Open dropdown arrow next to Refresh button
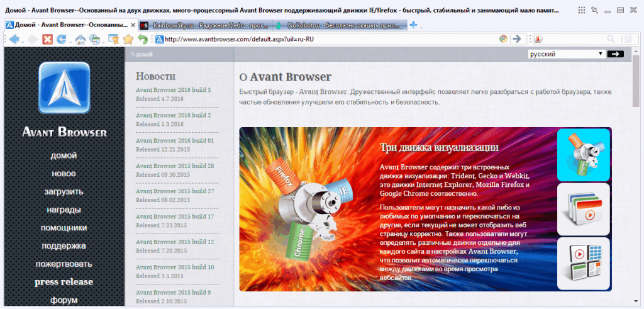 click(x=70, y=41)
